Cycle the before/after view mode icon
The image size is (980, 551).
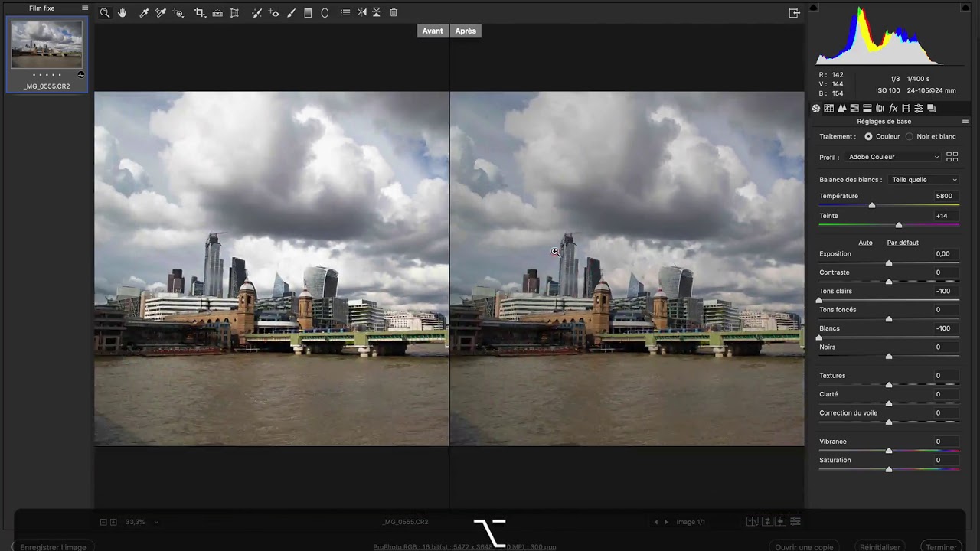[753, 522]
